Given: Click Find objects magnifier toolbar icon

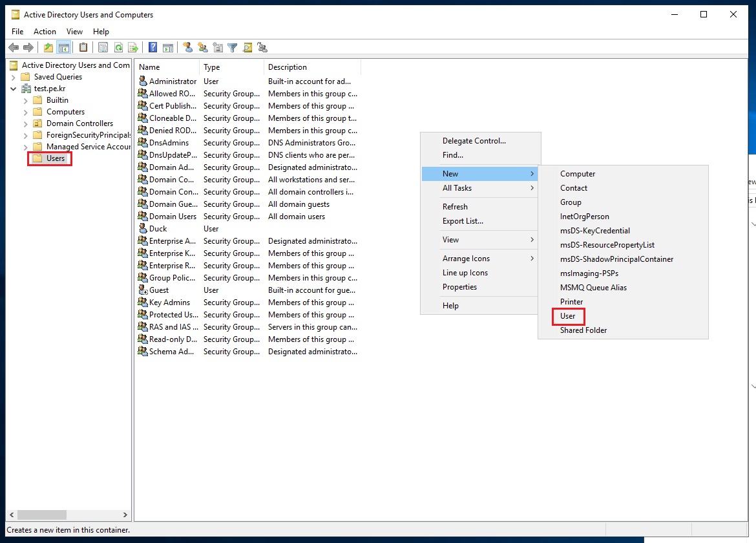Looking at the screenshot, I should pyautogui.click(x=247, y=47).
